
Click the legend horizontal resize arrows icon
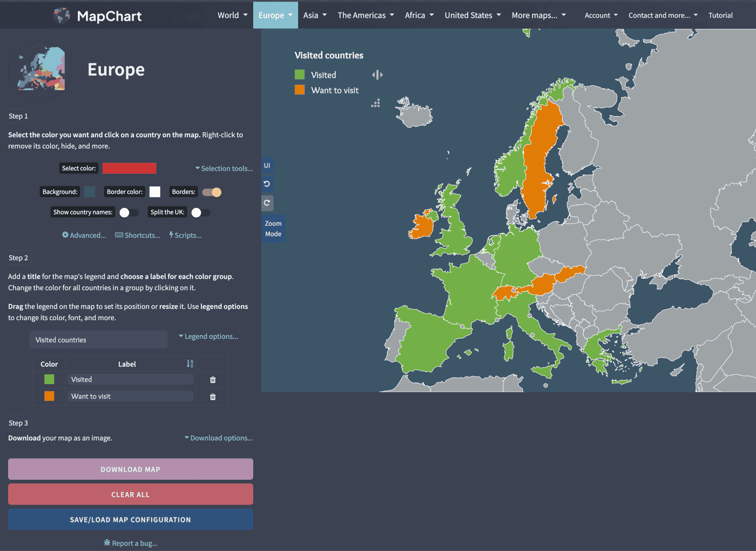[x=377, y=75]
